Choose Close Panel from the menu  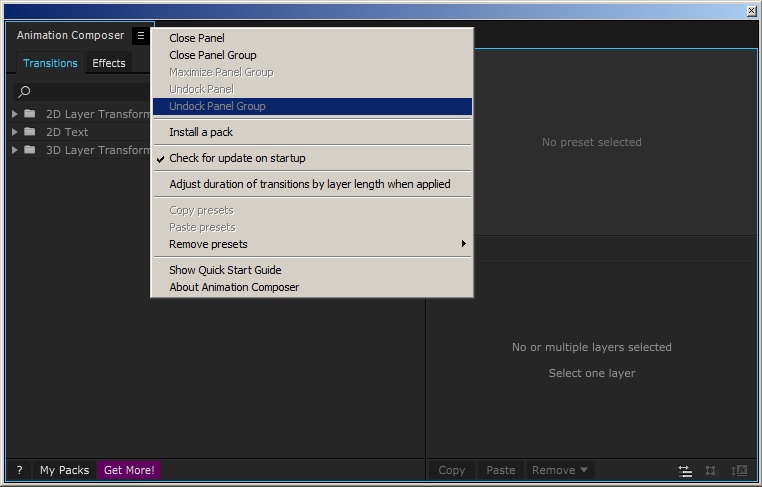(x=312, y=38)
